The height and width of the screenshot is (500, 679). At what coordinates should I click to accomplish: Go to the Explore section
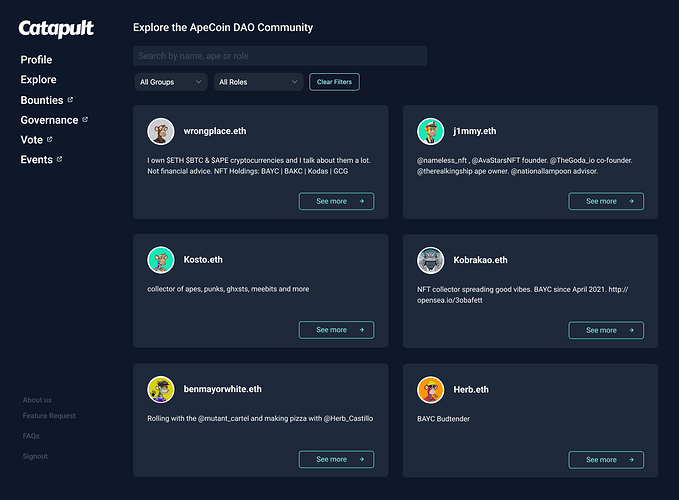39,80
